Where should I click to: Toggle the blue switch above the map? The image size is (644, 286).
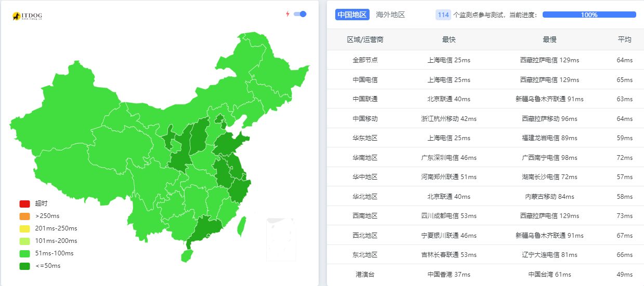click(300, 14)
